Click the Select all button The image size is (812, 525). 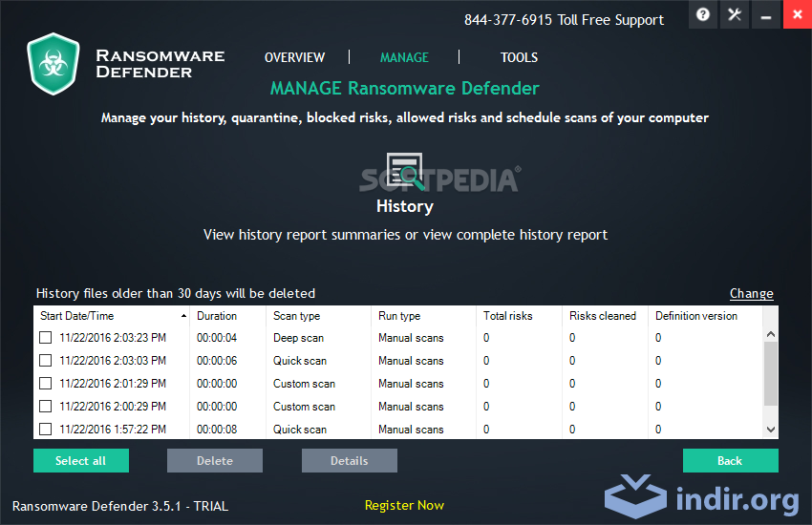tap(81, 460)
